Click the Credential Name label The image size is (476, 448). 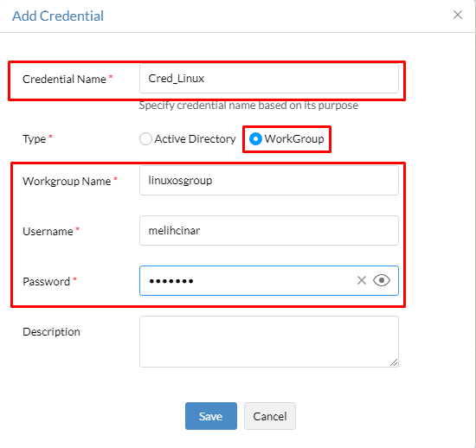click(x=64, y=80)
